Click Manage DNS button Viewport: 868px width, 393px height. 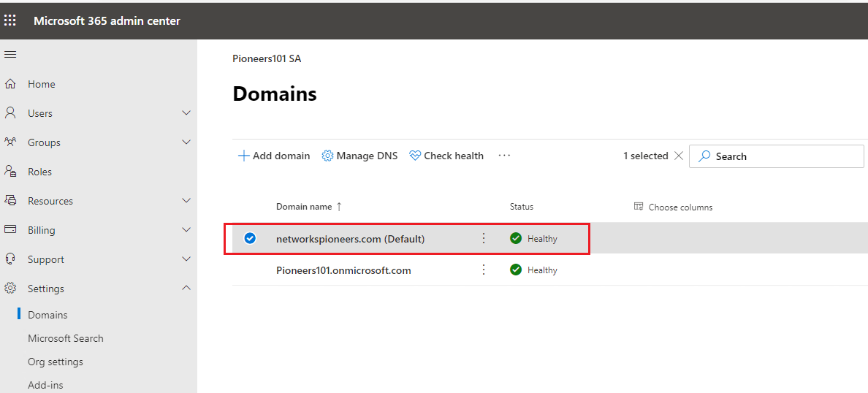tap(359, 156)
